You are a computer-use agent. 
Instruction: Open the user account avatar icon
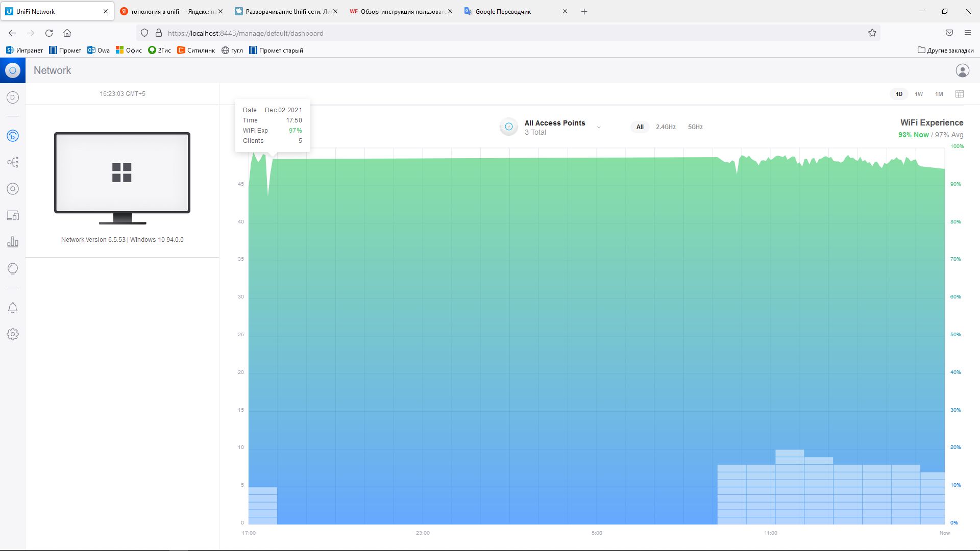962,70
